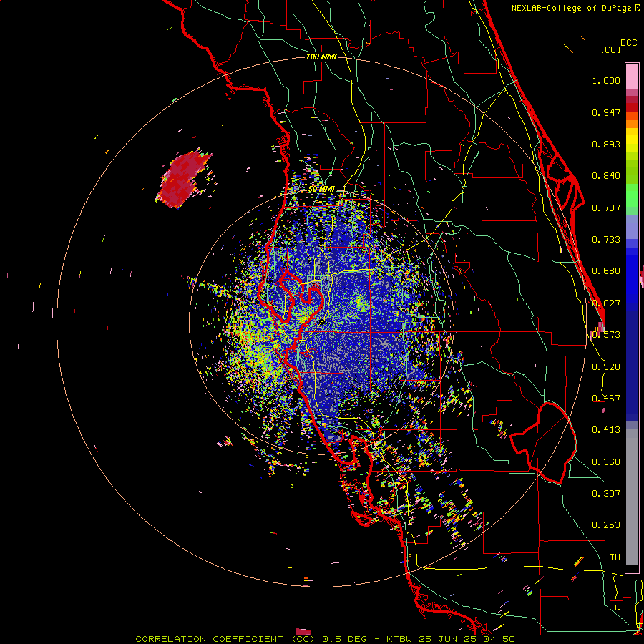Click the 0.840 legend value
This screenshot has height=644, width=644.
tap(606, 176)
